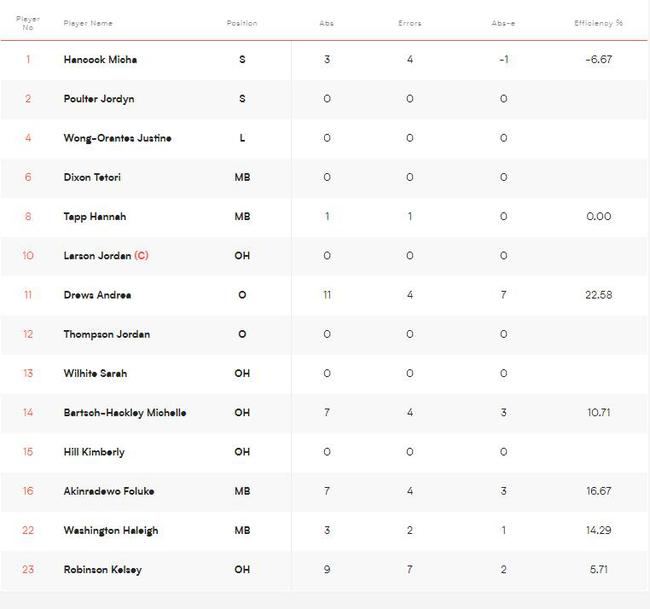Screen dimensions: 650x609
Task: Click on Wong-Orantes Justine's name
Action: tap(117, 138)
